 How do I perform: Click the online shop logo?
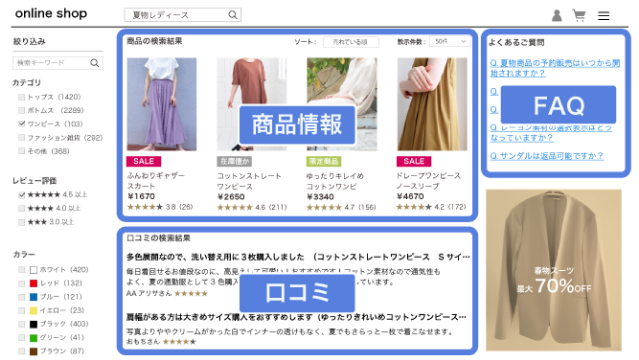51,13
